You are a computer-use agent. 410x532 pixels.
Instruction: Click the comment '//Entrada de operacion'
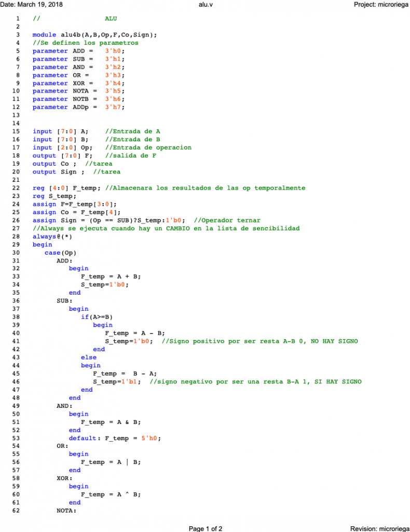[x=148, y=148]
